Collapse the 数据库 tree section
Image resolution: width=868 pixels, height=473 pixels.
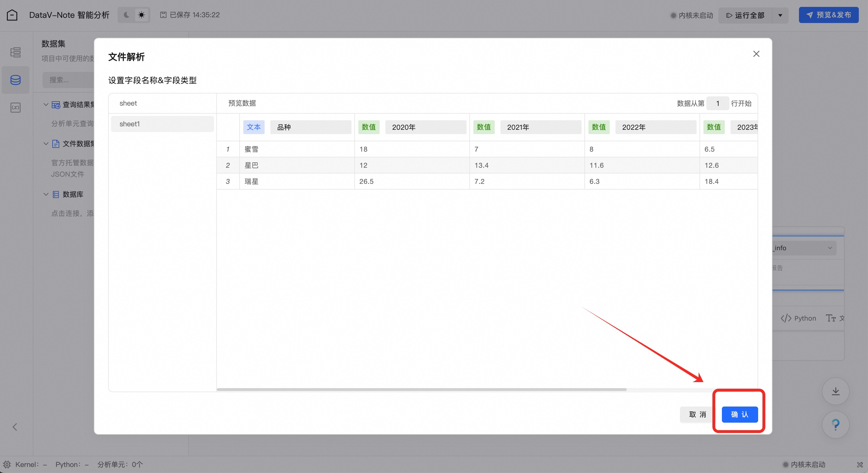(x=46, y=194)
